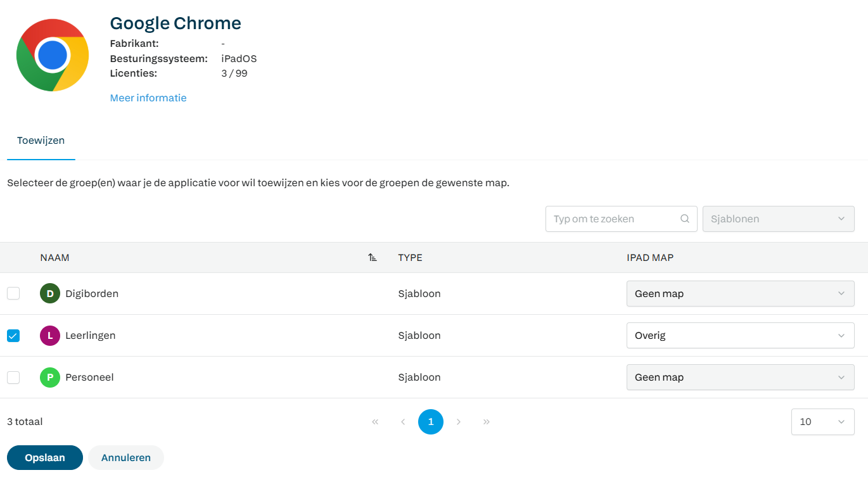Click page number 1
Image resolution: width=868 pixels, height=482 pixels.
point(431,422)
